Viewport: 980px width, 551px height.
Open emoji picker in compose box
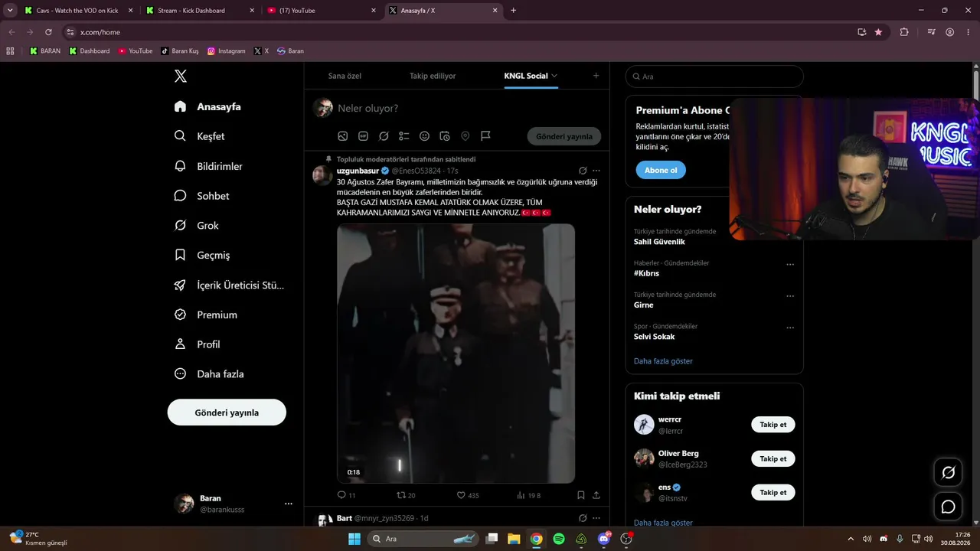coord(424,136)
